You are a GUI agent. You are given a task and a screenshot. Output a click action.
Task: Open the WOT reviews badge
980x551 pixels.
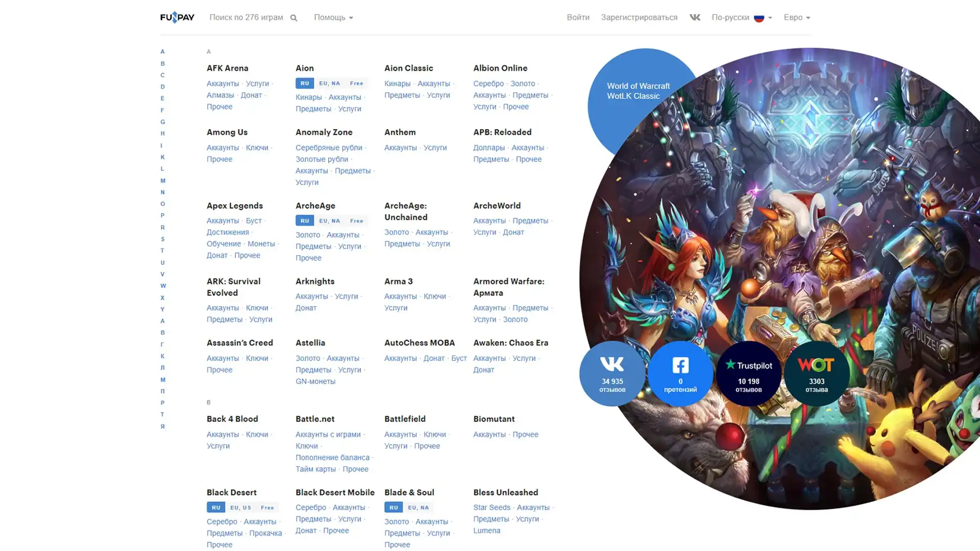tap(817, 373)
